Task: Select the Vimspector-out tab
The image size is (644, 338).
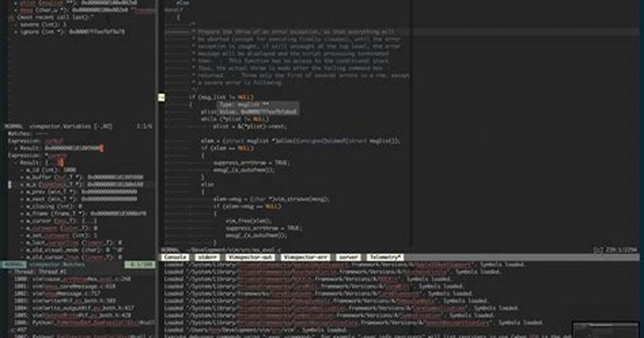Action: click(x=250, y=257)
